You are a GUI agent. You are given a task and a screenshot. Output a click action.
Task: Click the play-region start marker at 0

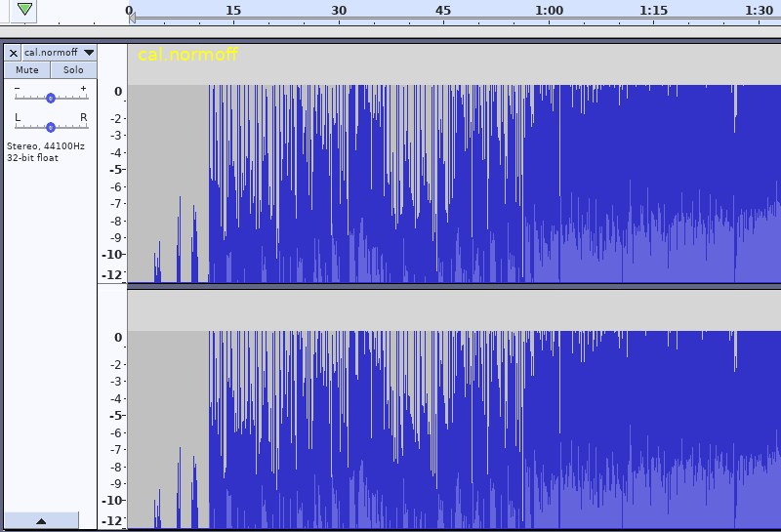[132, 18]
